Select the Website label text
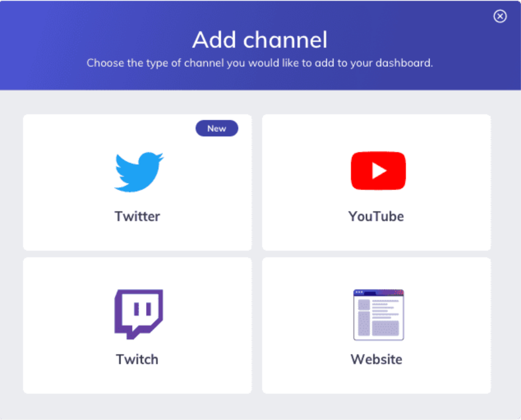 click(376, 359)
